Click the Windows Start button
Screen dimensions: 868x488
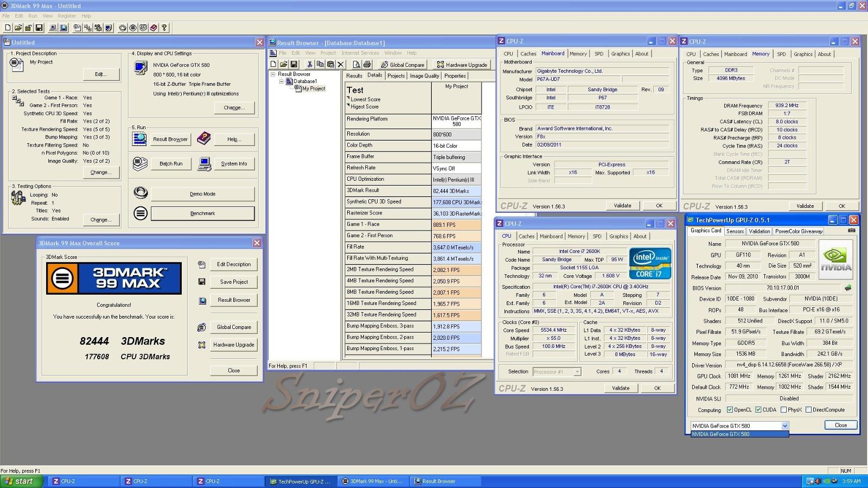21,481
